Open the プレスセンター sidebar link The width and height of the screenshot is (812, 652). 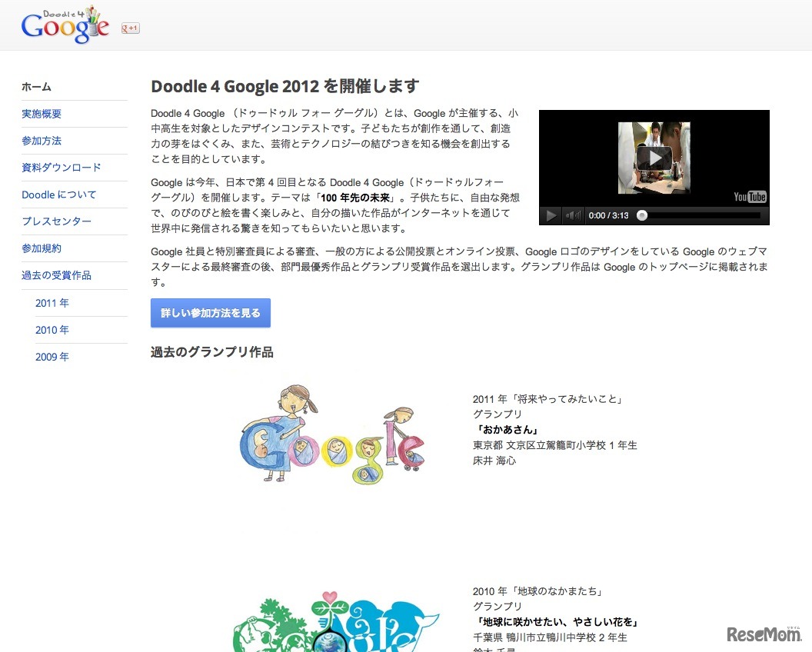(x=56, y=221)
